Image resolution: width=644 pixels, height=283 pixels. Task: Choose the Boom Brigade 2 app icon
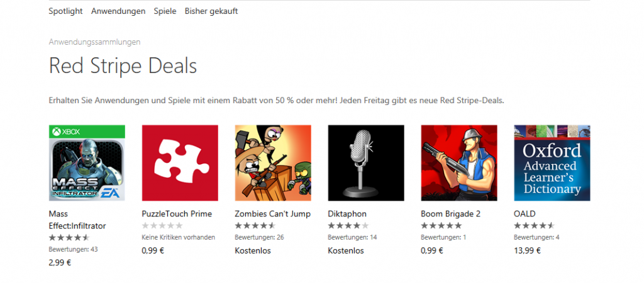(459, 163)
